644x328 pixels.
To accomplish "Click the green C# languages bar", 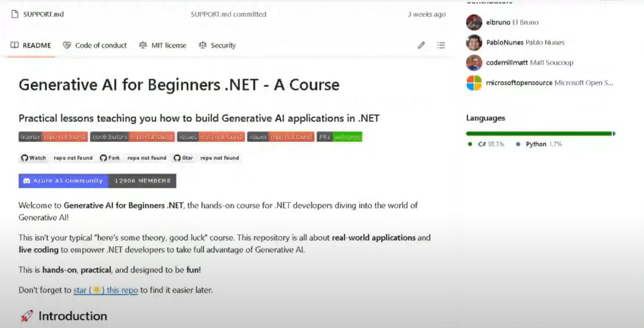I will coord(539,134).
